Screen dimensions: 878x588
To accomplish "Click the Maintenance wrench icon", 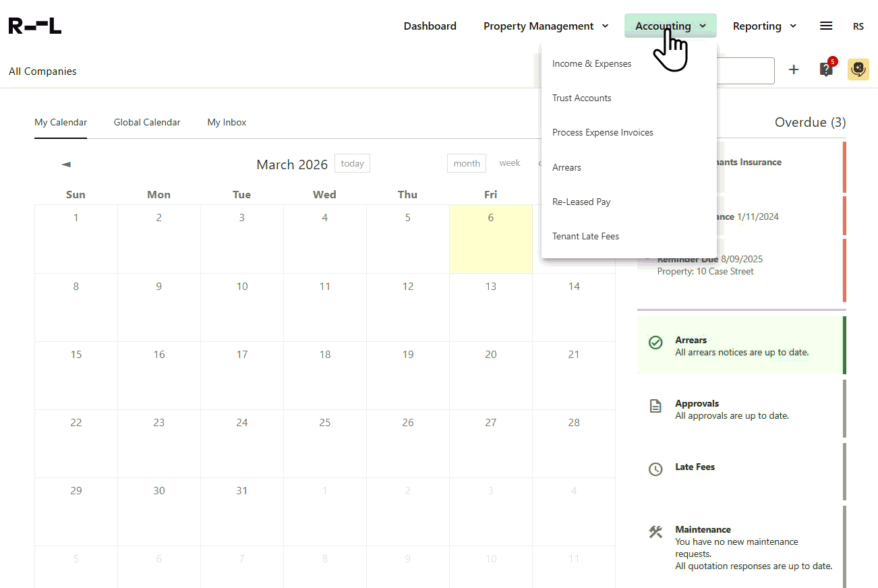I will (x=655, y=532).
